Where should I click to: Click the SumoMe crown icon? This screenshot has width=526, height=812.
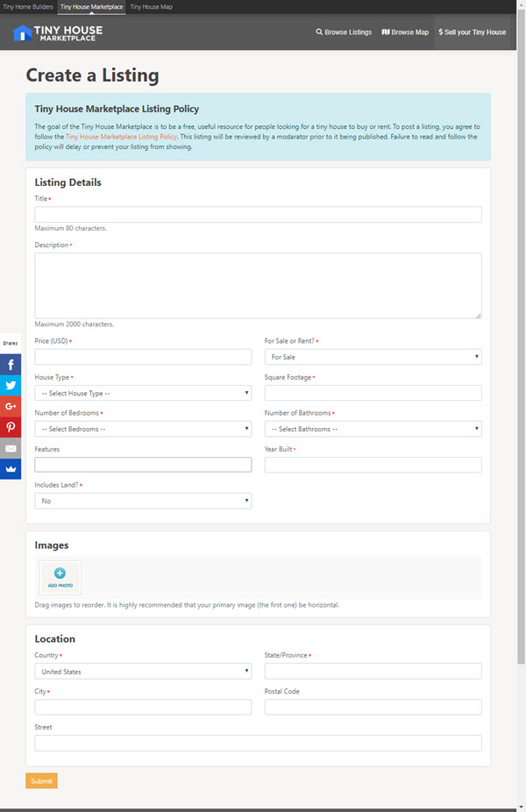pyautogui.click(x=11, y=469)
